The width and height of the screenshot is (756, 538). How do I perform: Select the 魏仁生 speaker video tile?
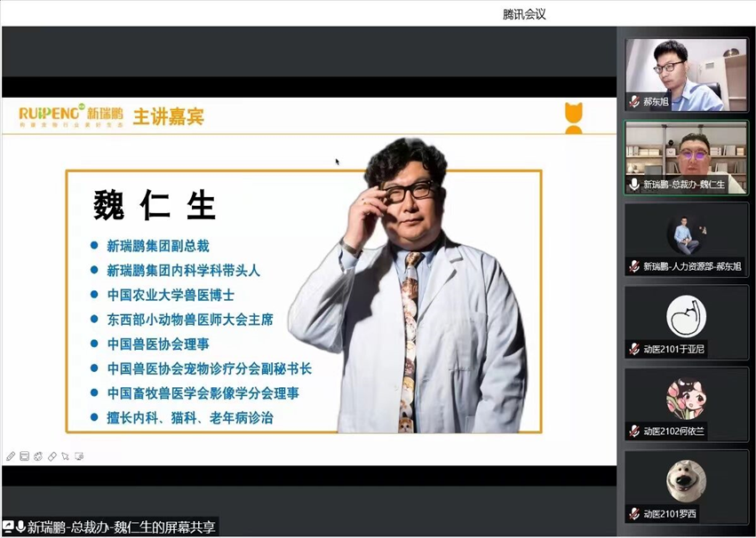686,157
